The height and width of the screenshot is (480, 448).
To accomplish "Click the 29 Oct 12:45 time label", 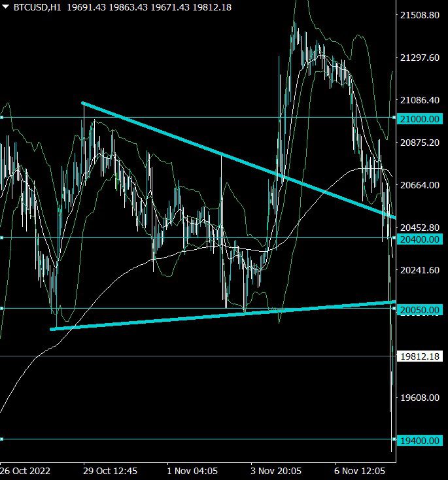I will tap(111, 470).
